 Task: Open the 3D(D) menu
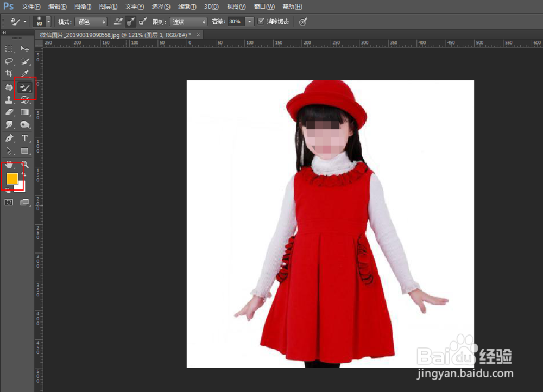click(x=211, y=7)
